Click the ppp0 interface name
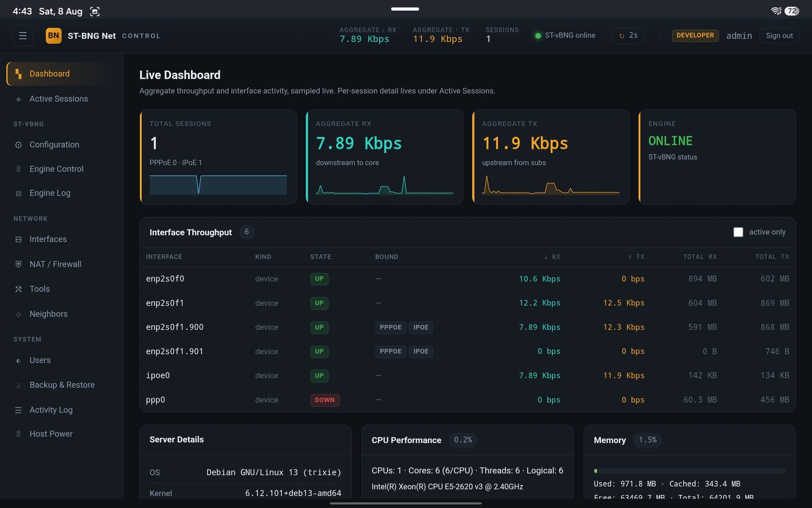The height and width of the screenshot is (508, 812). point(155,400)
